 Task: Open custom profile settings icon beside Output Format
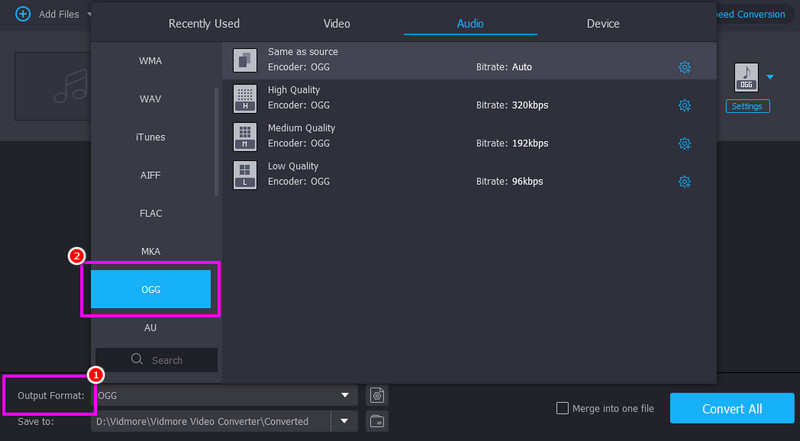[x=377, y=395]
